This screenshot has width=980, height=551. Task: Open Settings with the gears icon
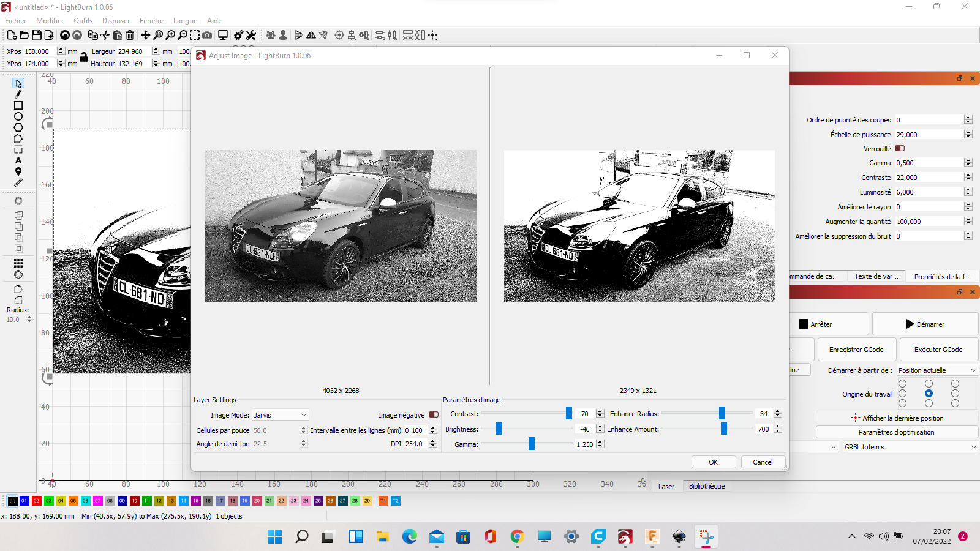[x=238, y=35]
